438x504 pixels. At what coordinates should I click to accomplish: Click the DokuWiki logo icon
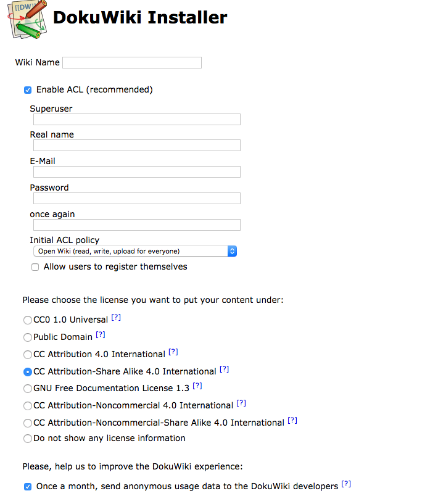click(x=27, y=19)
